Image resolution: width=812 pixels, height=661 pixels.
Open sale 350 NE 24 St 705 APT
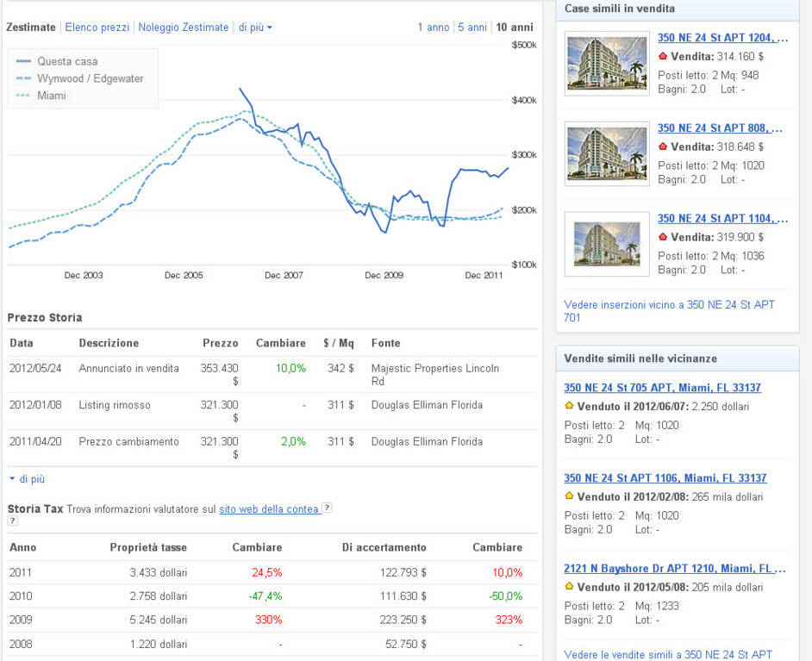(662, 387)
